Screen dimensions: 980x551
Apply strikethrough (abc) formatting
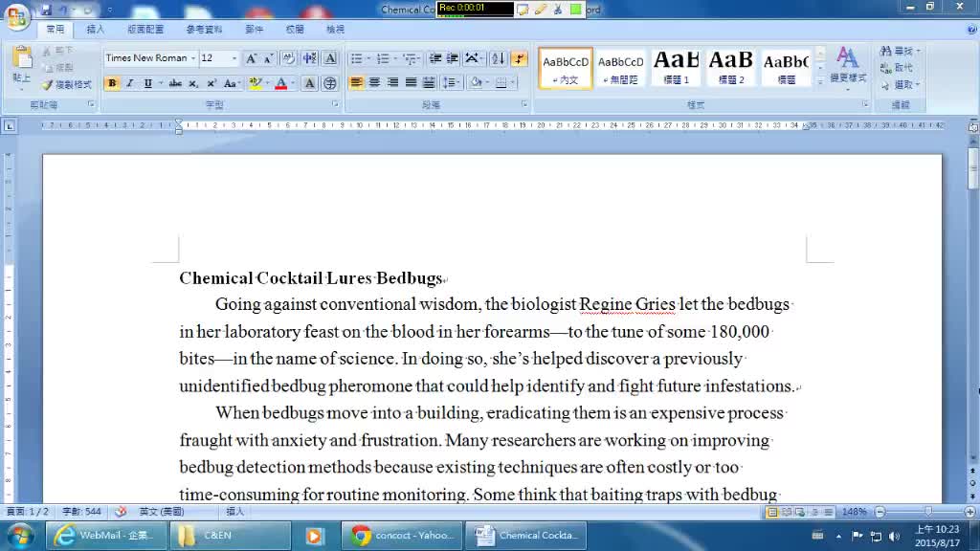(176, 83)
